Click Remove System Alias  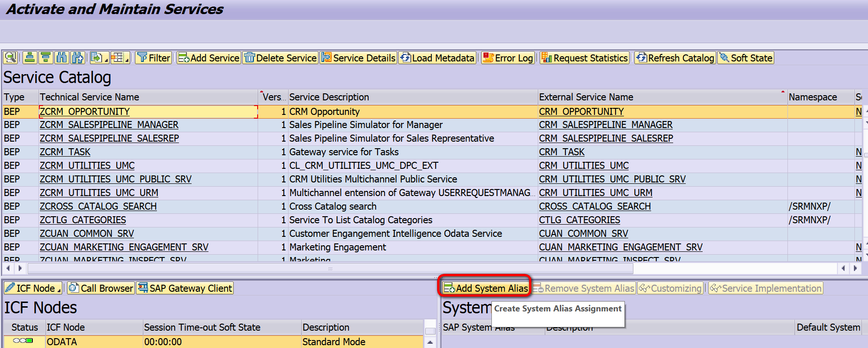(583, 288)
